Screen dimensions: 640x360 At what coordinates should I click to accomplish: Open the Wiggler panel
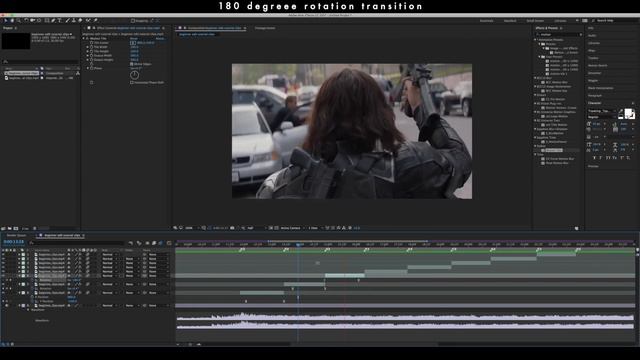point(593,80)
